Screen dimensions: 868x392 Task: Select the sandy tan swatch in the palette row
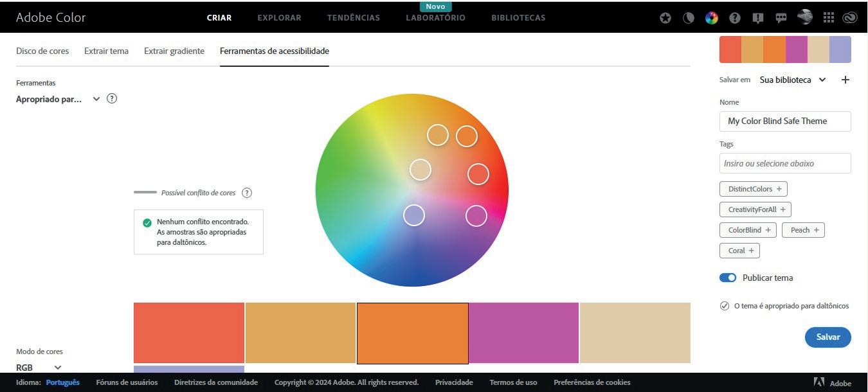click(300, 333)
